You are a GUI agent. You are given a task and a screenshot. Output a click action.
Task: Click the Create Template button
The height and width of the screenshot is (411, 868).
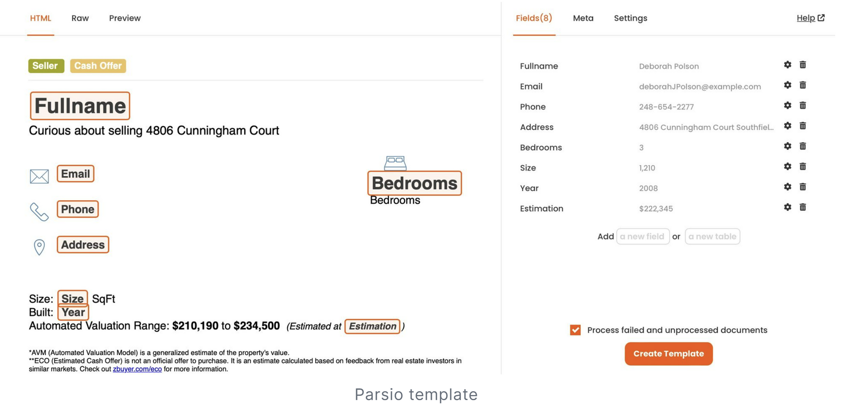coord(668,354)
